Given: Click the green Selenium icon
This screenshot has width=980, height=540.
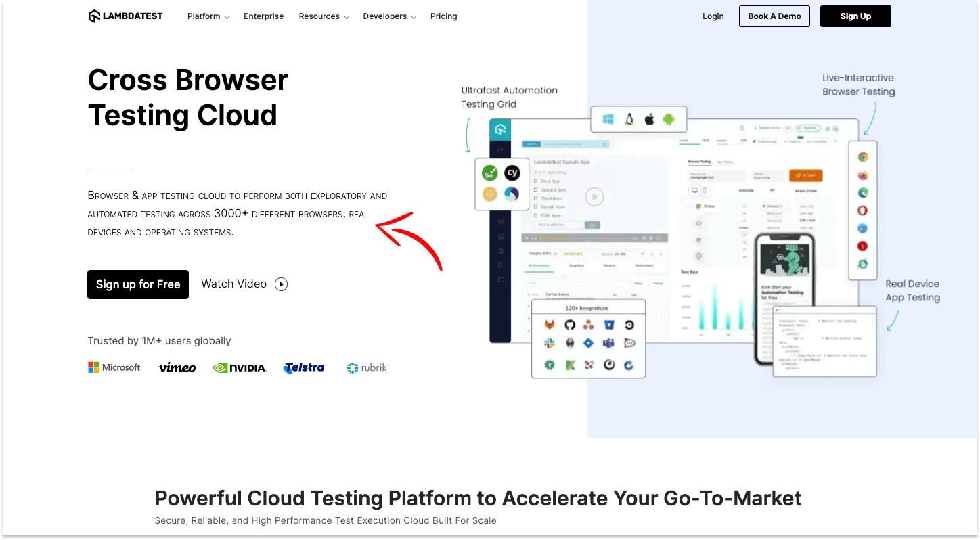Looking at the screenshot, I should [x=490, y=173].
